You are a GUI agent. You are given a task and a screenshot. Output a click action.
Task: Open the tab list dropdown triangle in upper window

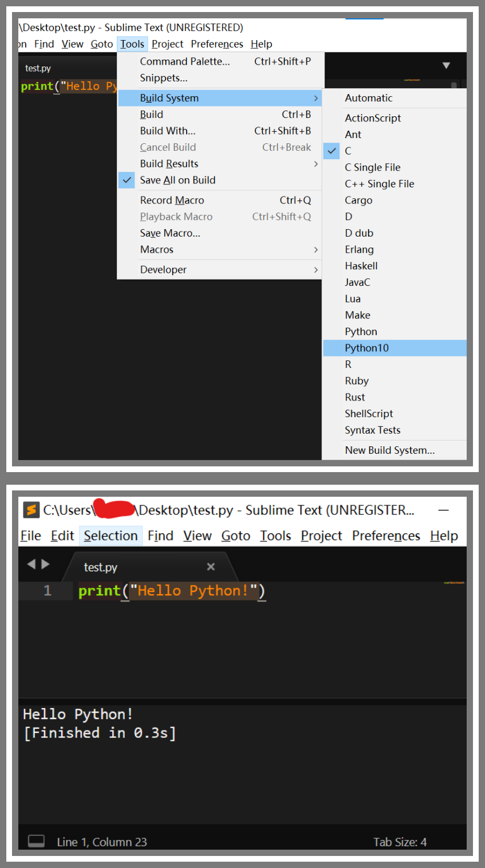pyautogui.click(x=446, y=66)
